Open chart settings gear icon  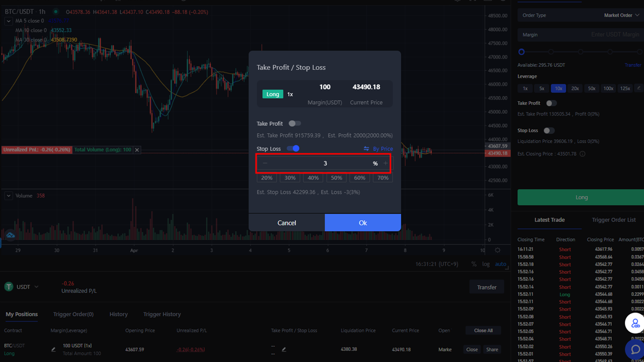(498, 250)
